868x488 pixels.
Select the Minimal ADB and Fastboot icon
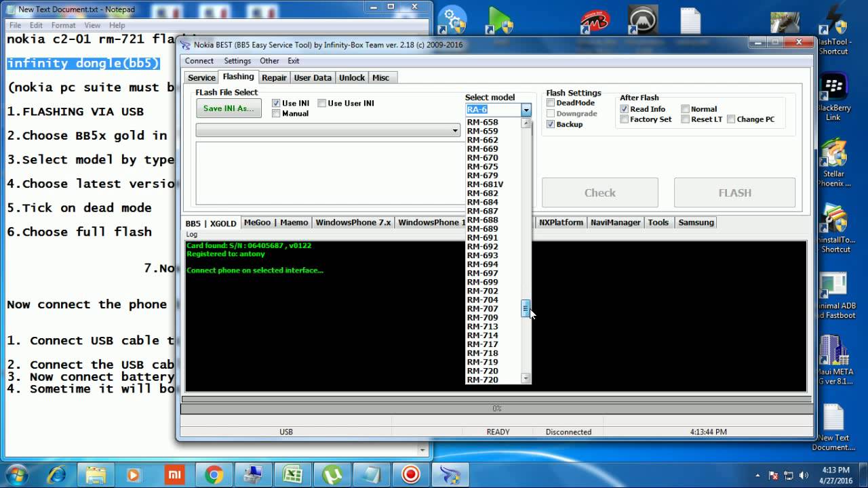pyautogui.click(x=833, y=296)
